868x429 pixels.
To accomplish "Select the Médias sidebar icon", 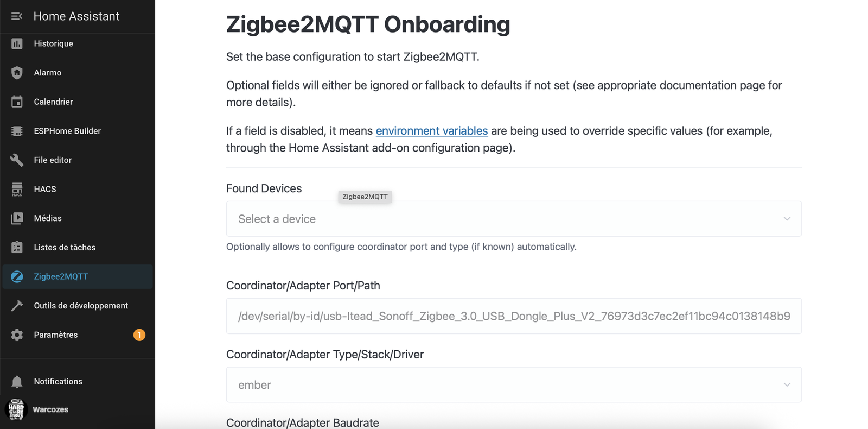I will click(x=17, y=218).
